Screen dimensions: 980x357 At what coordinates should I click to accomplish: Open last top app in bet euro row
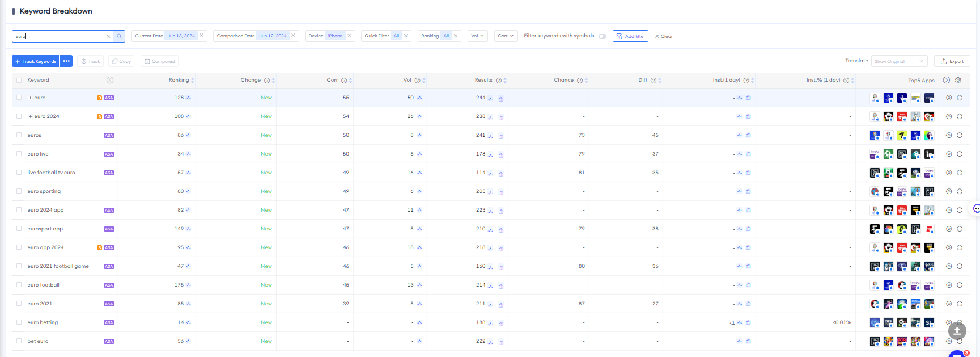point(929,341)
